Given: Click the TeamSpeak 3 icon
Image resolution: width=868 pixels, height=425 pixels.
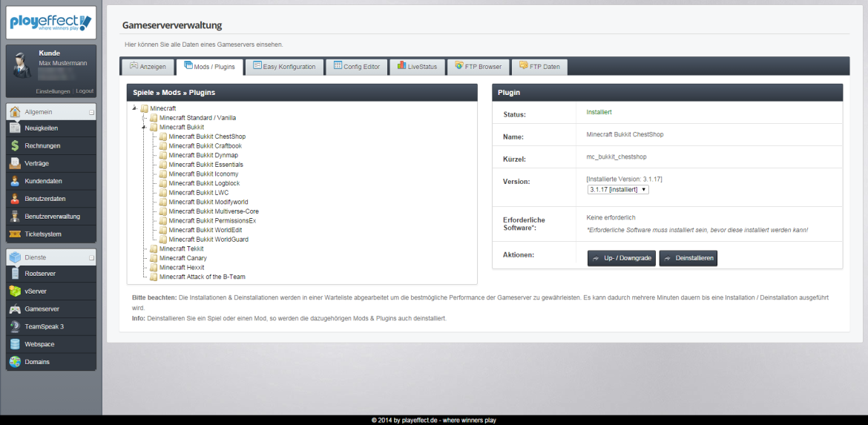Looking at the screenshot, I should pyautogui.click(x=15, y=326).
